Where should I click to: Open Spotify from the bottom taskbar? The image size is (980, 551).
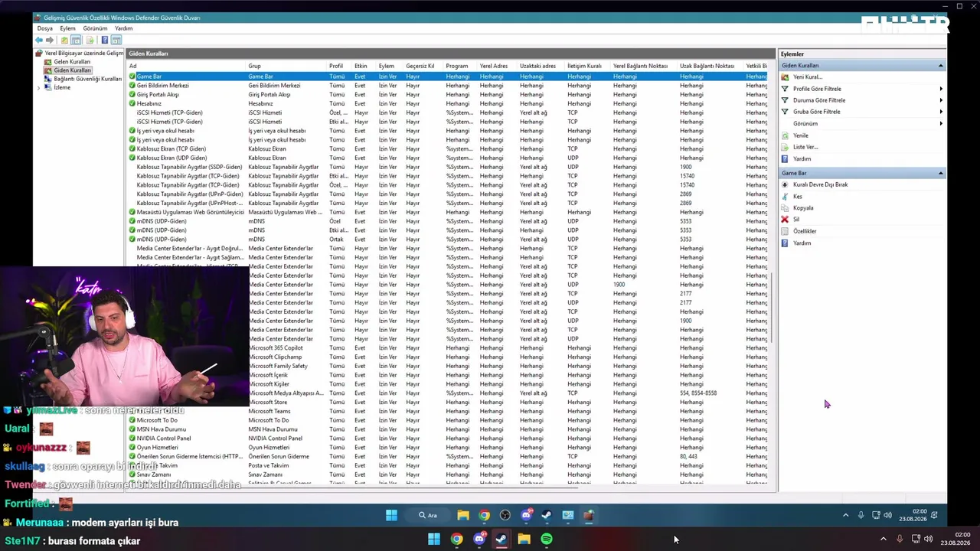pyautogui.click(x=547, y=540)
